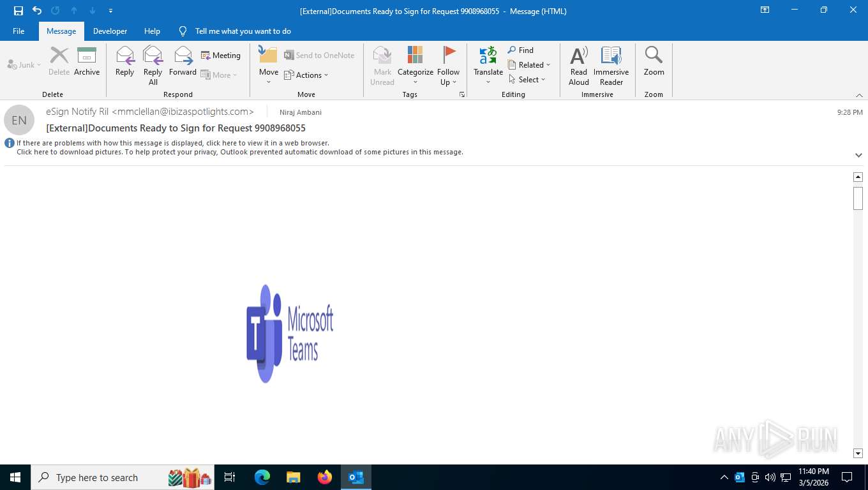Click the Niraj Ambani recipient name

click(x=301, y=112)
